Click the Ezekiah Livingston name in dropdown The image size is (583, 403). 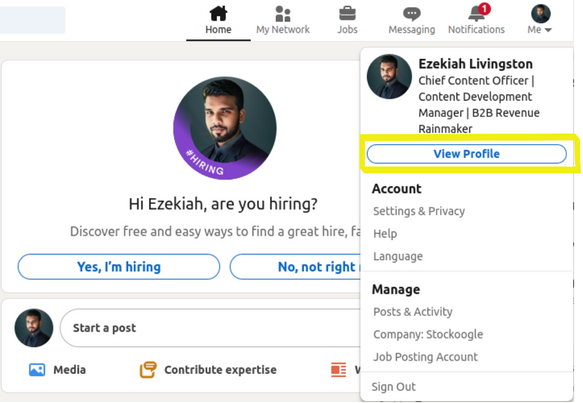[476, 64]
